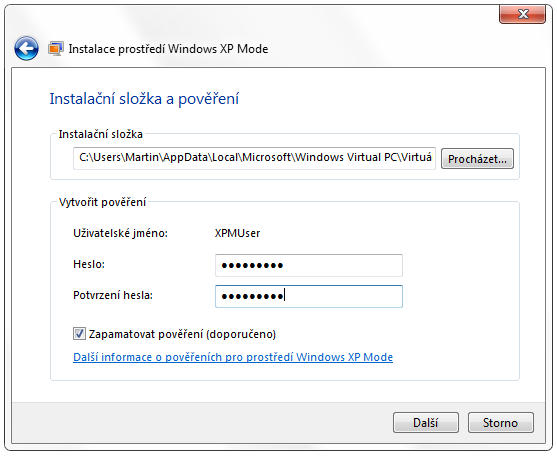Cancel setup with the Storno button
Screen dimensions: 557x457
(x=501, y=423)
